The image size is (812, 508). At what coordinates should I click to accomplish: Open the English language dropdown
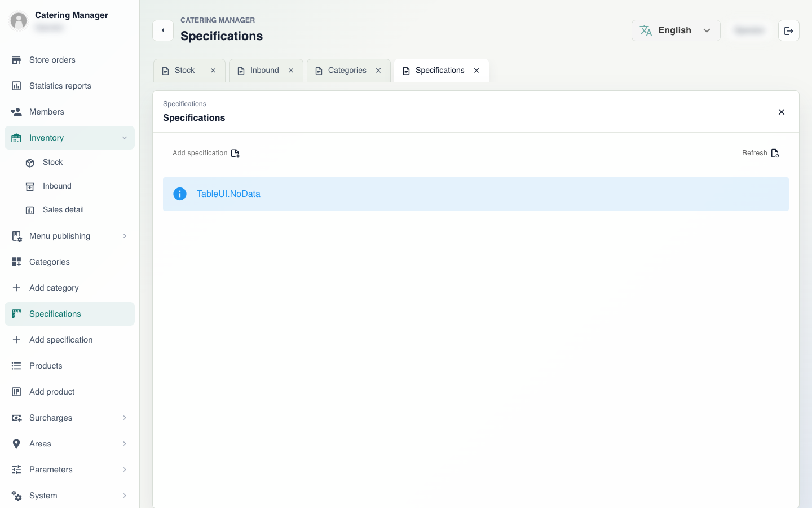tap(676, 30)
